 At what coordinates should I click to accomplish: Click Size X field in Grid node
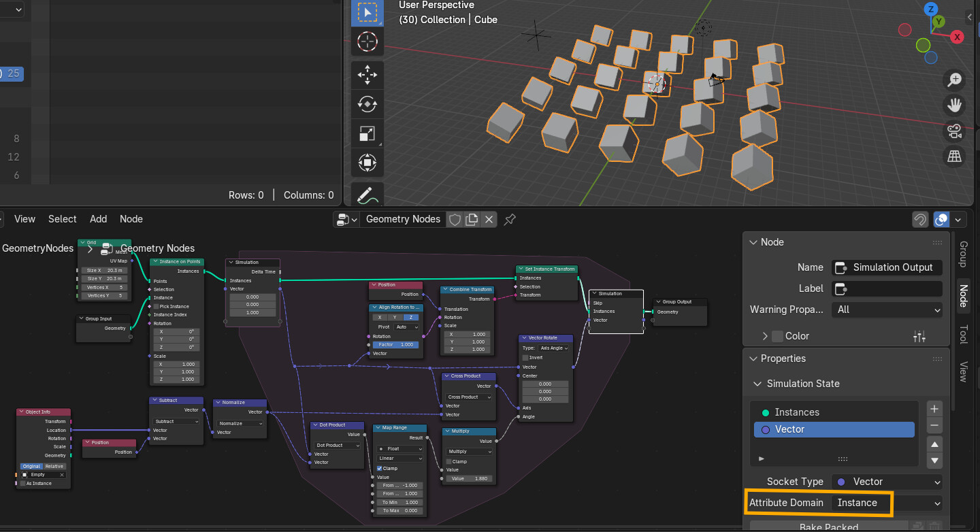pos(103,270)
